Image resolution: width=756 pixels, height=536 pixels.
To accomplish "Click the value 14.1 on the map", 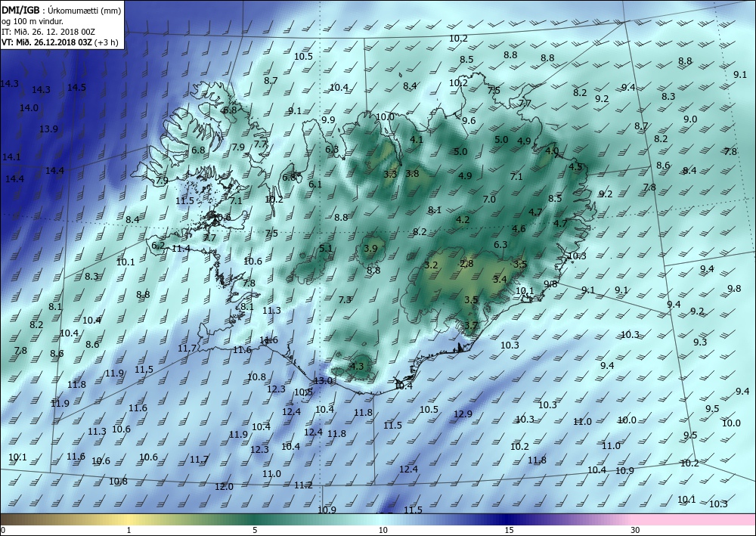I will coord(11,156).
